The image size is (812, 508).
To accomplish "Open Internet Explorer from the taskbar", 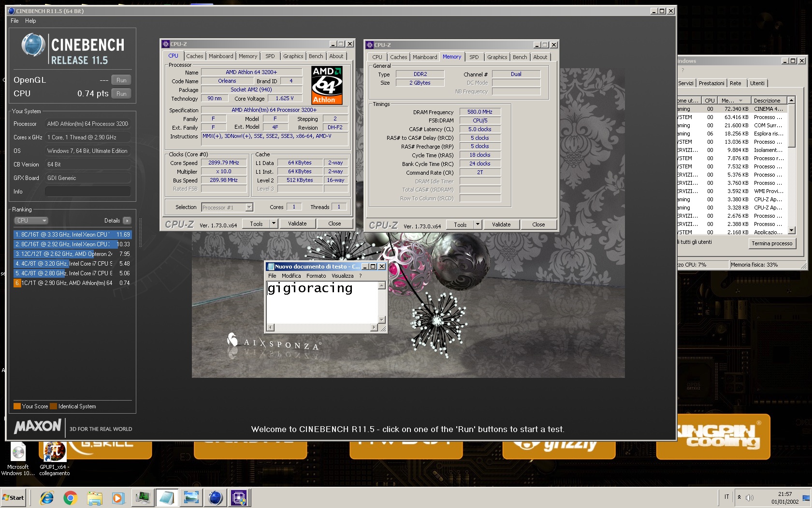I will point(47,497).
